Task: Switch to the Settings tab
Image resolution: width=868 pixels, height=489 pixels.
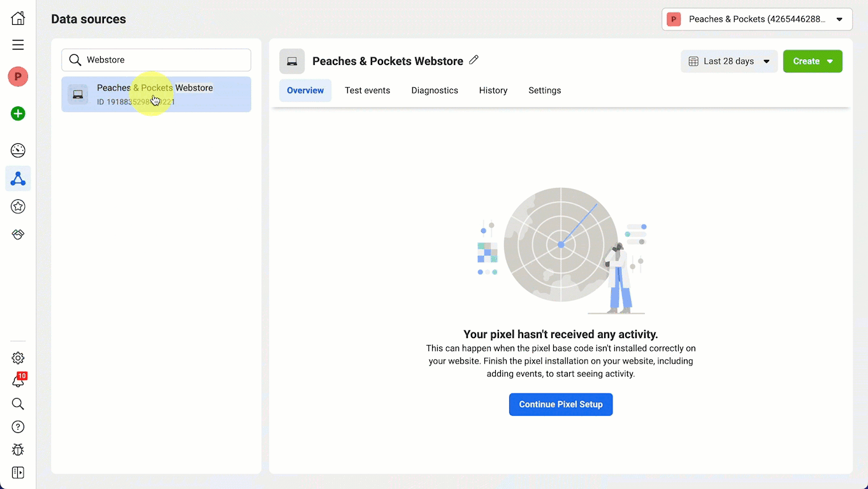Action: pyautogui.click(x=545, y=90)
